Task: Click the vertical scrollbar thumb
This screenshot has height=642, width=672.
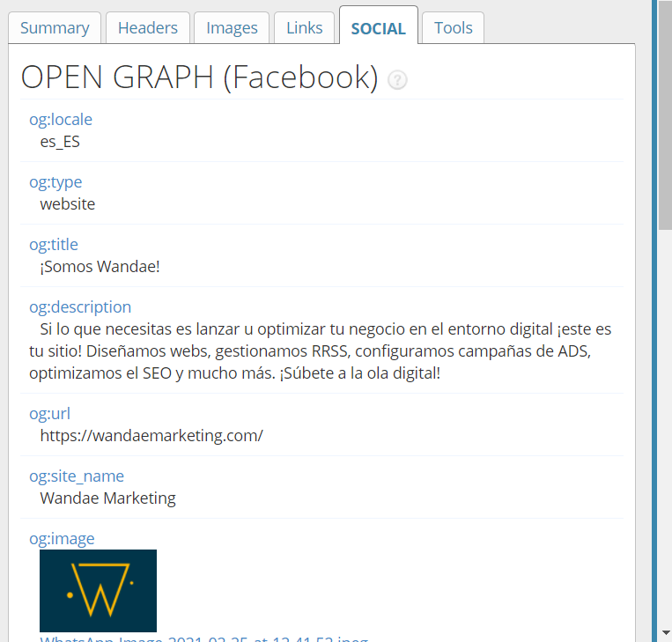Action: [666, 114]
